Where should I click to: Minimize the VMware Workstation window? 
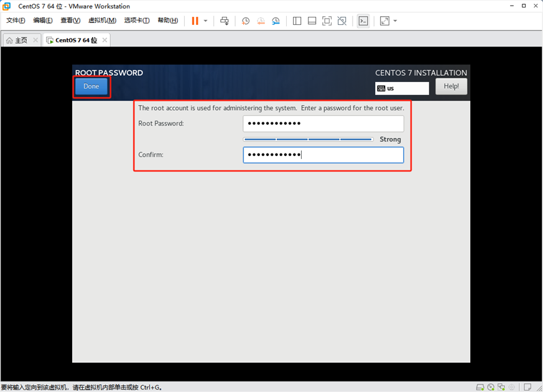pos(512,6)
